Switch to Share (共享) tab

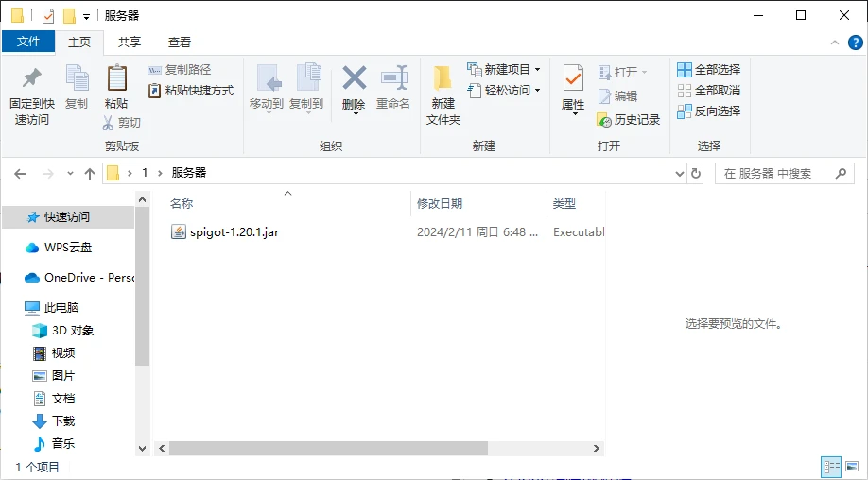130,42
